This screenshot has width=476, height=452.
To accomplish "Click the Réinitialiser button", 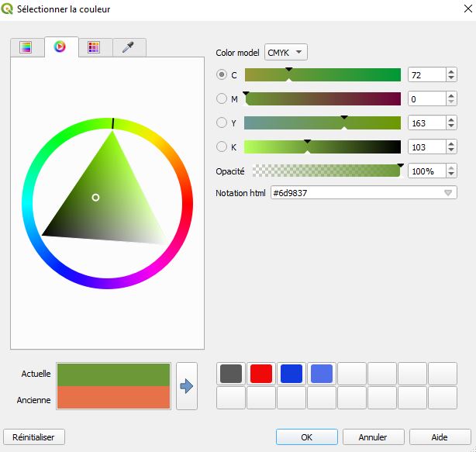I will 33,436.
